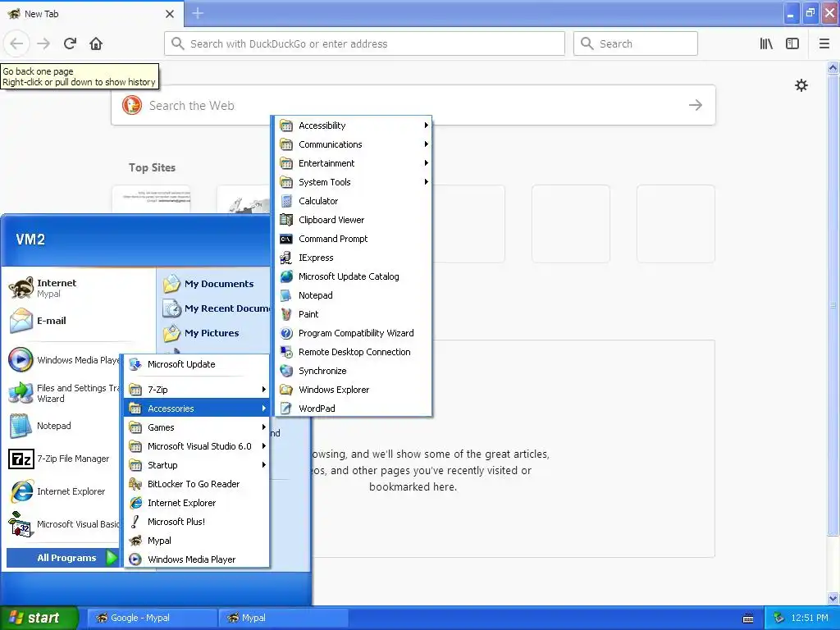Click the Windows Start button
840x630 pixels.
(x=39, y=618)
